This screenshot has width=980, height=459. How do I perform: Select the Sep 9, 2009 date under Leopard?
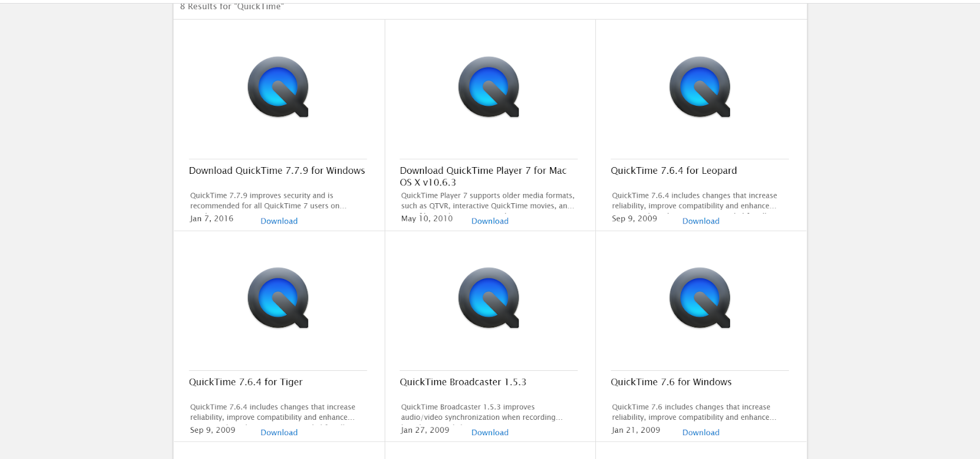pos(635,218)
